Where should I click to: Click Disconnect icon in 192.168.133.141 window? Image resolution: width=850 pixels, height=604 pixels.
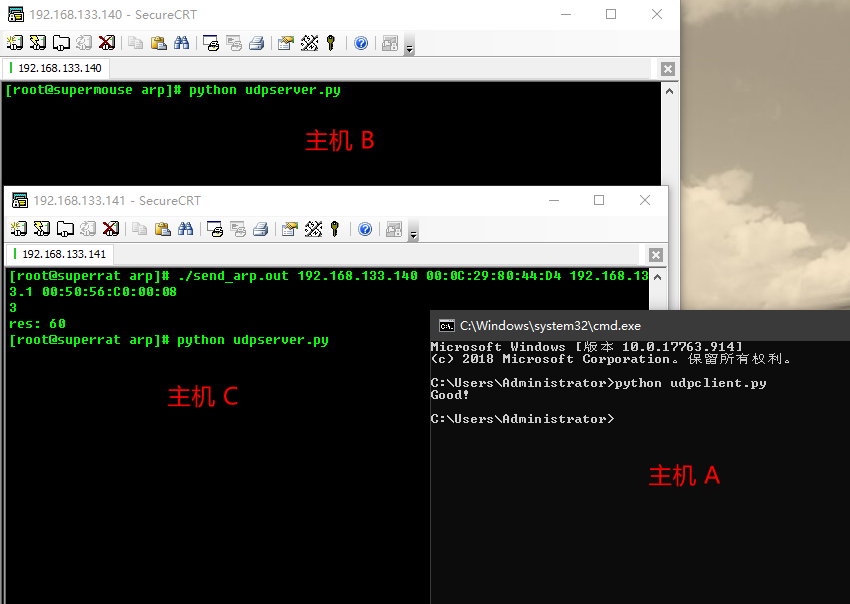(111, 229)
